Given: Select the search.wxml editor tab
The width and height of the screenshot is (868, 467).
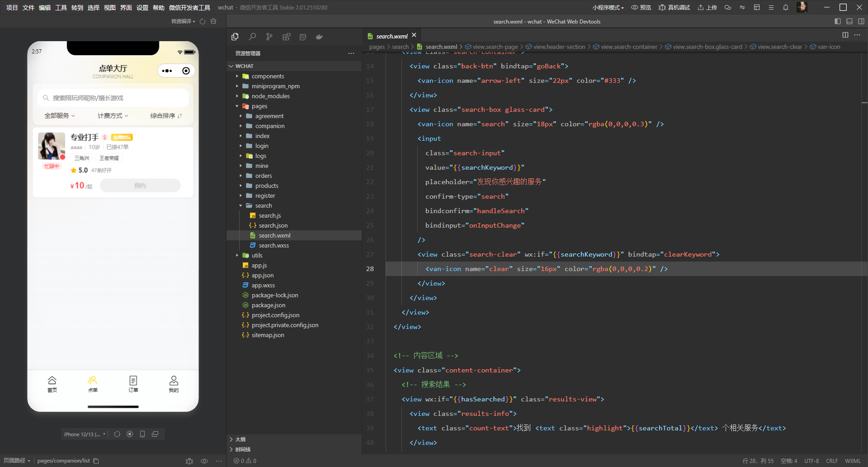Looking at the screenshot, I should click(x=392, y=36).
